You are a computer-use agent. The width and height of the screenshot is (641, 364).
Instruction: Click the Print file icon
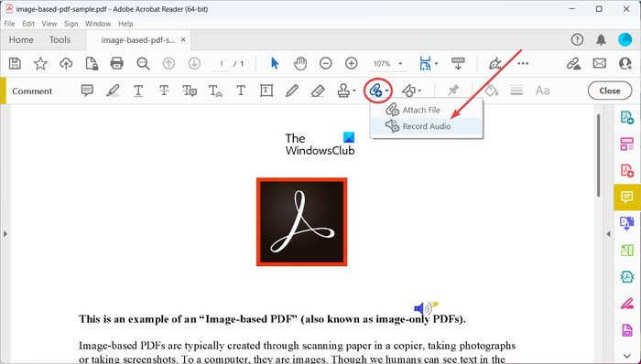tap(117, 63)
